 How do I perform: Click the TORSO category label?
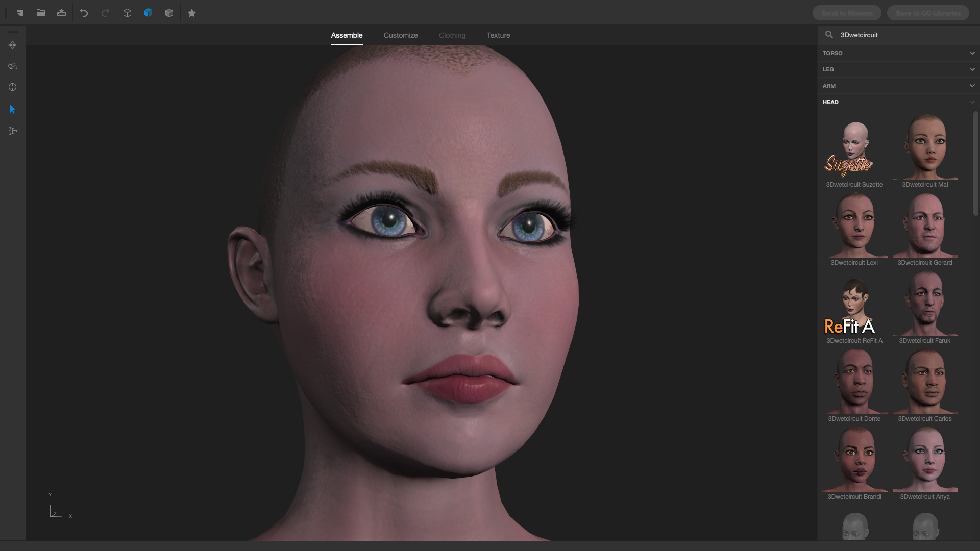[x=832, y=53]
